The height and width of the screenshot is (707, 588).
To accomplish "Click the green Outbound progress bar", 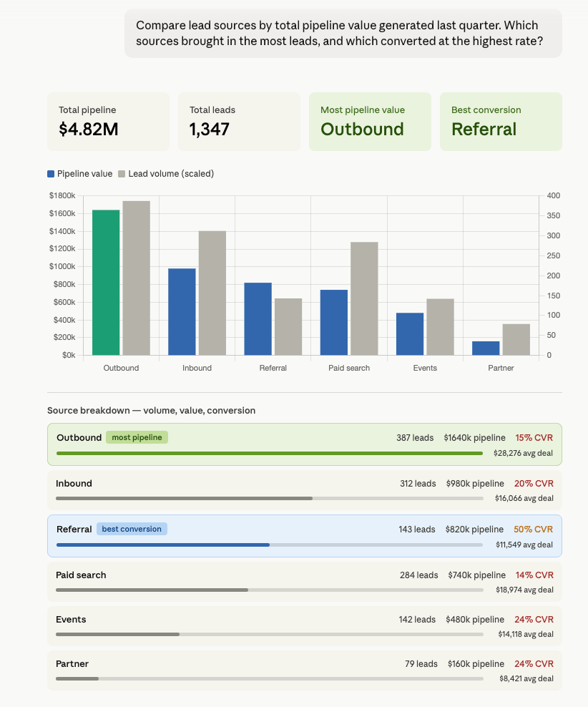I will tap(270, 453).
